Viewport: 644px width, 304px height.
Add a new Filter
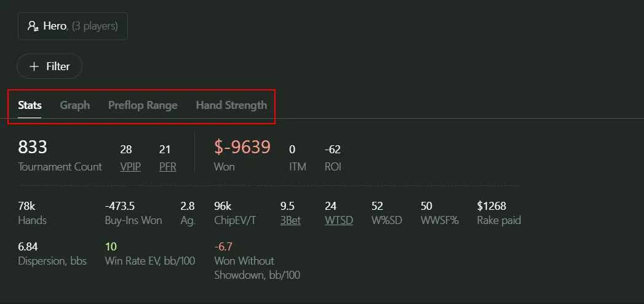coord(49,66)
